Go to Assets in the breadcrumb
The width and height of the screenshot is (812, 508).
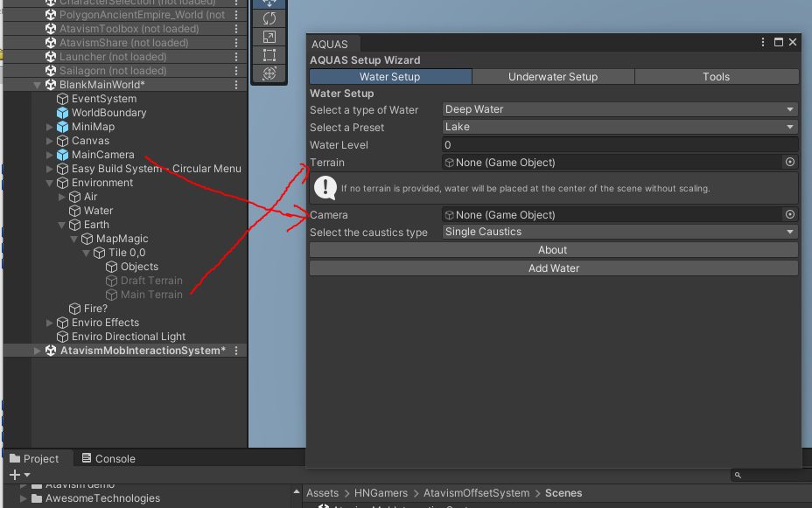tap(322, 493)
